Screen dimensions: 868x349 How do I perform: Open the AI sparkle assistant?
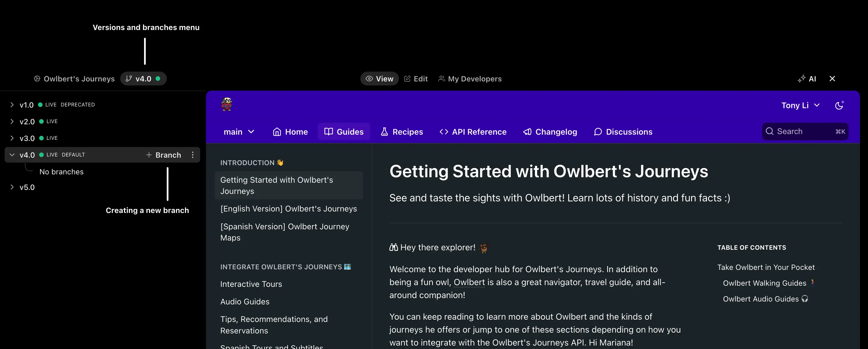click(807, 79)
